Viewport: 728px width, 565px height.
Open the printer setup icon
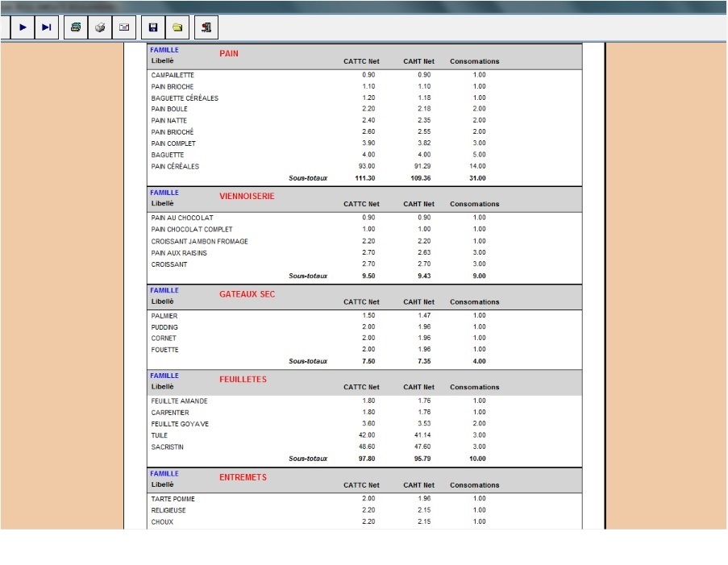[76, 27]
